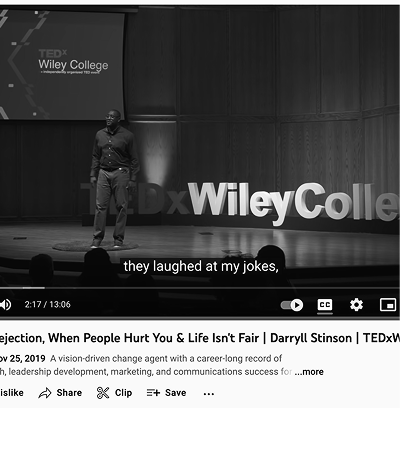This screenshot has width=400, height=460.
Task: Mute the video with the speaker icon
Action: point(5,305)
